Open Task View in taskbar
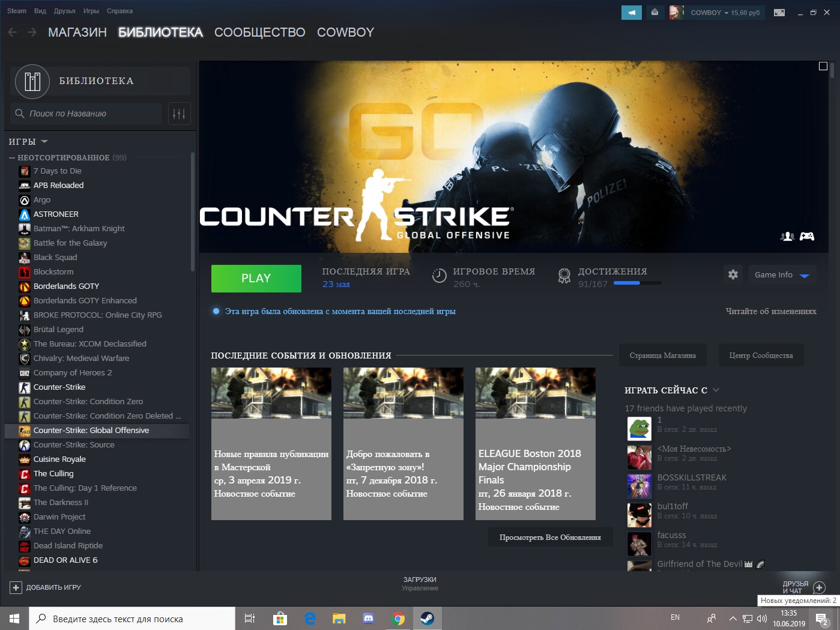Screen dimensions: 840x630 250,618
